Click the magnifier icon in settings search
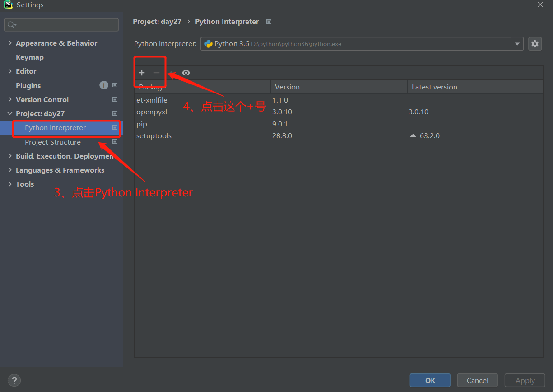The height and width of the screenshot is (392, 553). coord(12,25)
